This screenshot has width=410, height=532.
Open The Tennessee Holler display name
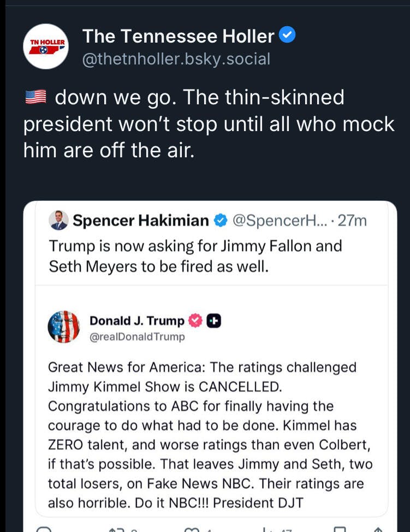[x=178, y=36]
